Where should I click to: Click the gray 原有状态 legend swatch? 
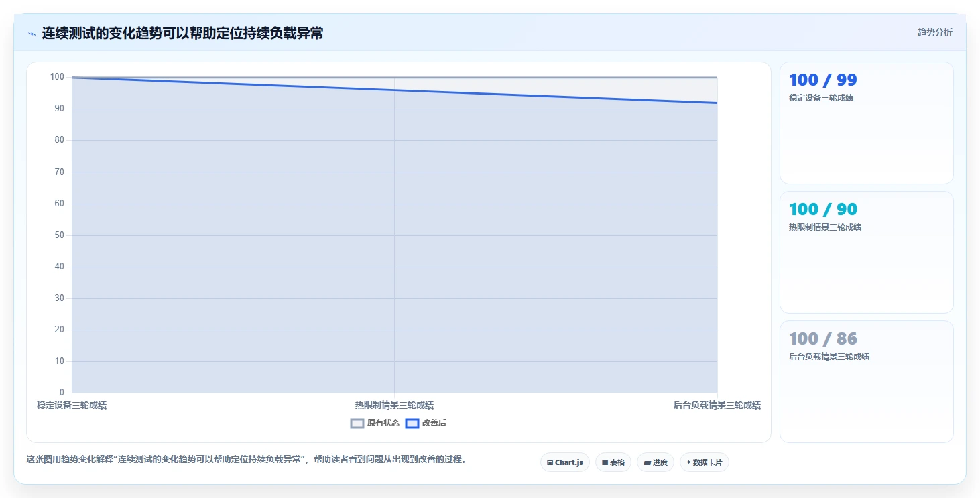tap(357, 423)
